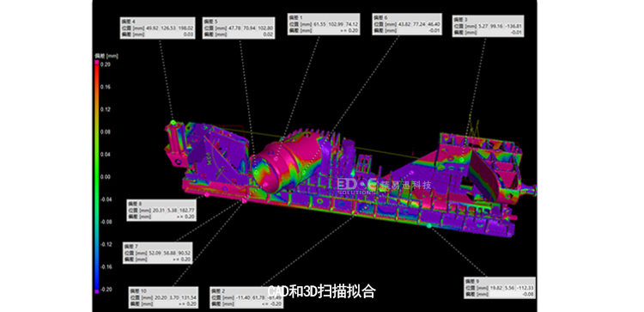Click the 偏差 8 annotation label
Screen dimensions: 644x312
(161, 210)
